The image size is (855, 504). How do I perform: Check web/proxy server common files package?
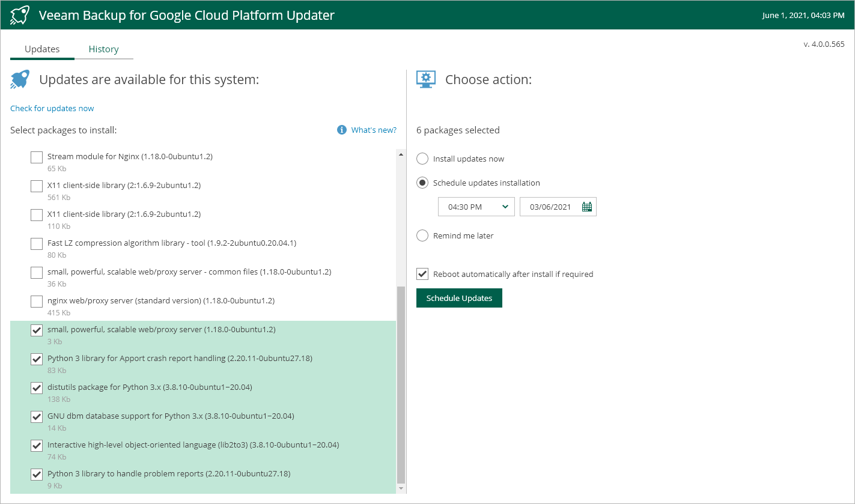click(x=37, y=273)
